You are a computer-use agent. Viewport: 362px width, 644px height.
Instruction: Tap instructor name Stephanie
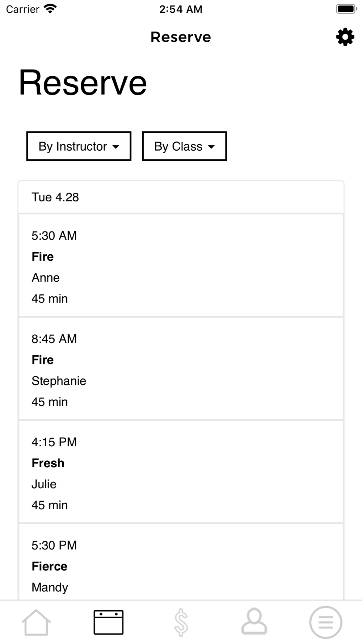[59, 381]
